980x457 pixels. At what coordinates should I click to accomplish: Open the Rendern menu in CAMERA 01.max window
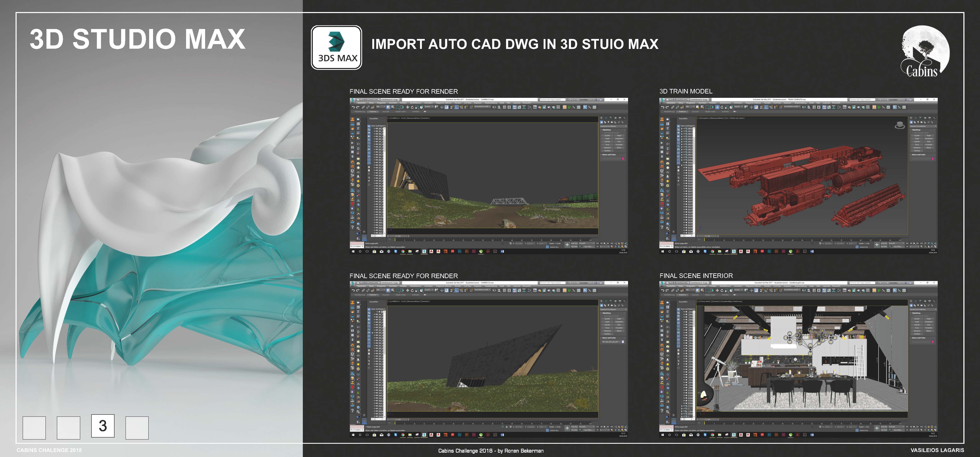pos(458,103)
